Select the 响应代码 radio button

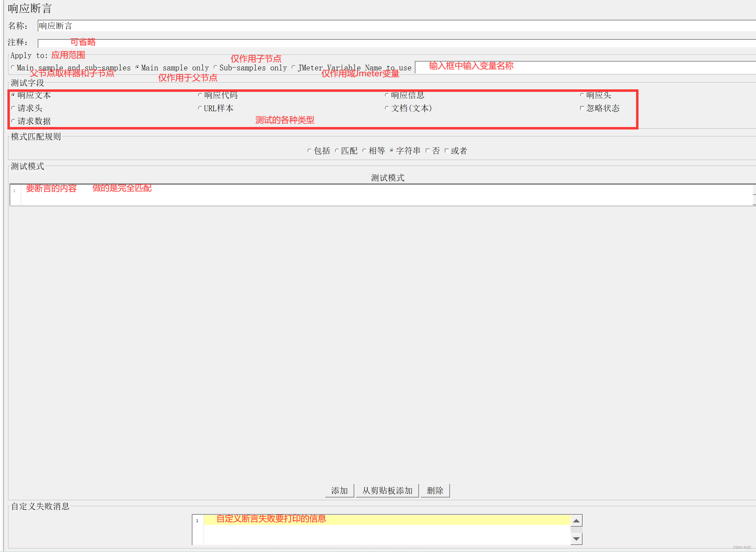[200, 95]
